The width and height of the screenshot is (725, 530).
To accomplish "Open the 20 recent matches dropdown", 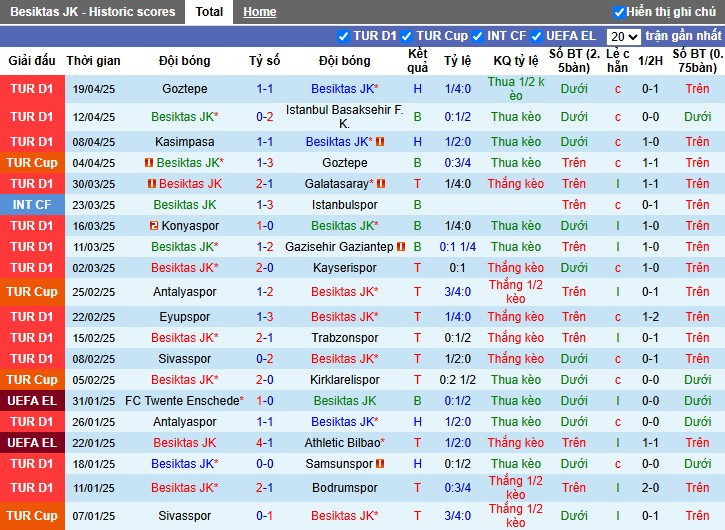I will point(623,37).
